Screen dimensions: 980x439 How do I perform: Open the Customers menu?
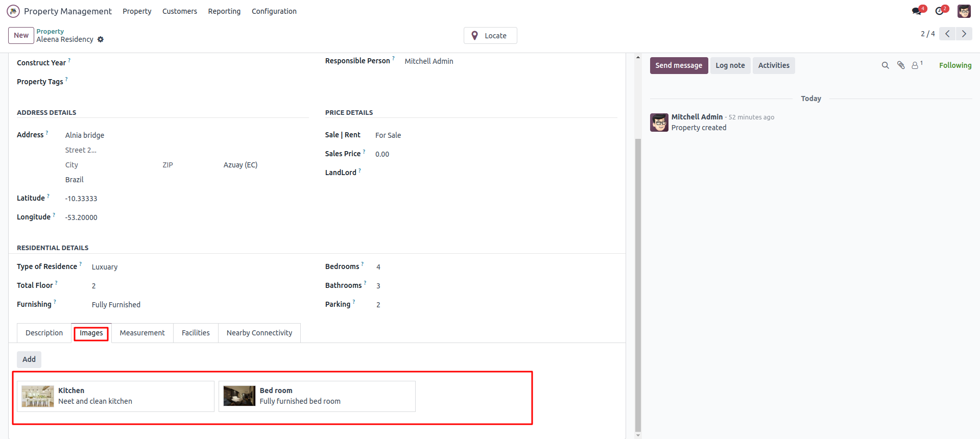[179, 11]
